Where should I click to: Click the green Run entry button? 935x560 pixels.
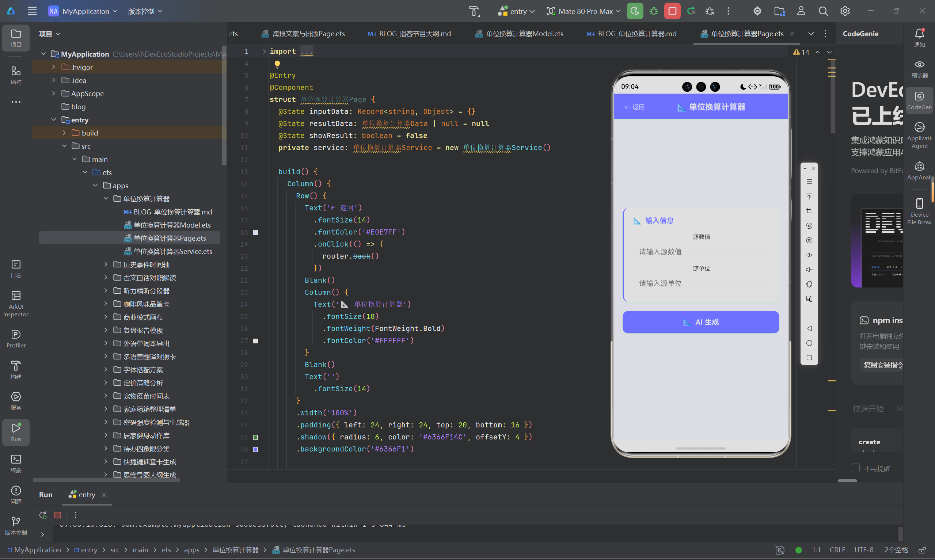(x=635, y=11)
